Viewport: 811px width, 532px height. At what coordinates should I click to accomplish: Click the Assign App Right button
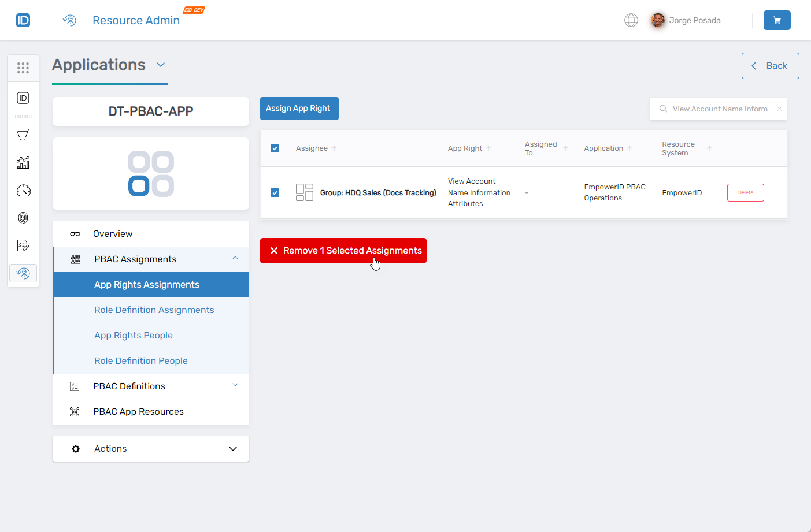point(299,109)
